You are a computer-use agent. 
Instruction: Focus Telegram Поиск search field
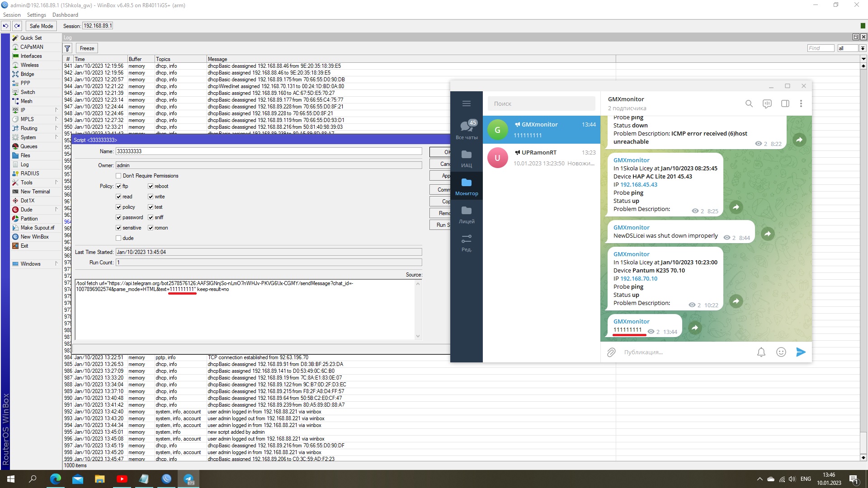click(x=541, y=103)
